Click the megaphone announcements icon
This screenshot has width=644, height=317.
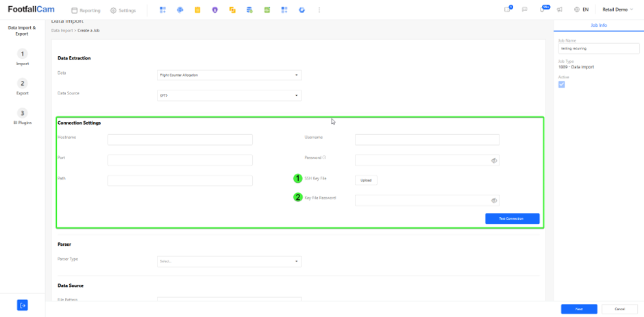pyautogui.click(x=560, y=10)
